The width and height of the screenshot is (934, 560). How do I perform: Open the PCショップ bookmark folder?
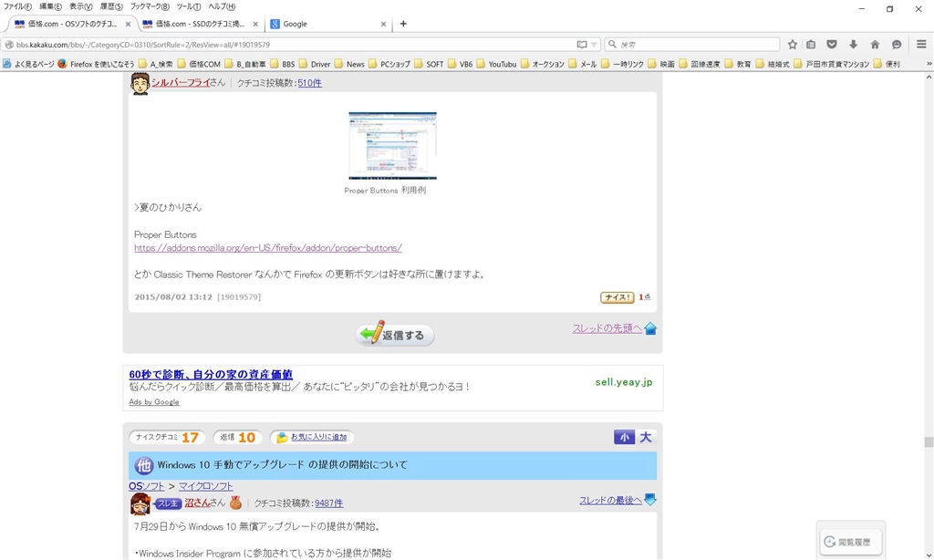coord(389,64)
